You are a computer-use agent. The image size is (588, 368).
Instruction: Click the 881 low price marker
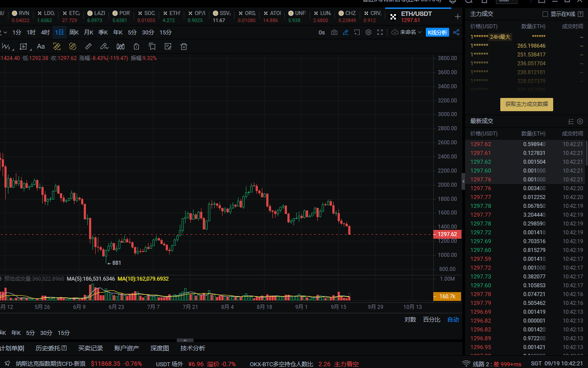tap(114, 263)
